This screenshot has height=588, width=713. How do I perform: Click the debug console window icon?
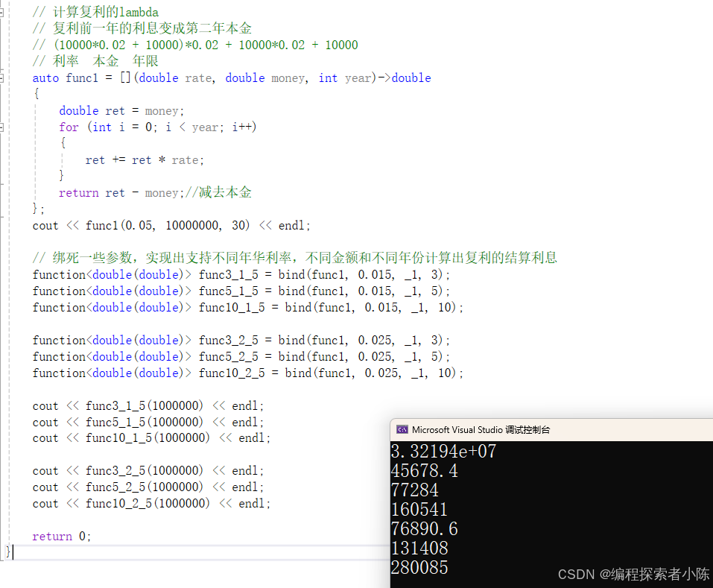click(402, 429)
